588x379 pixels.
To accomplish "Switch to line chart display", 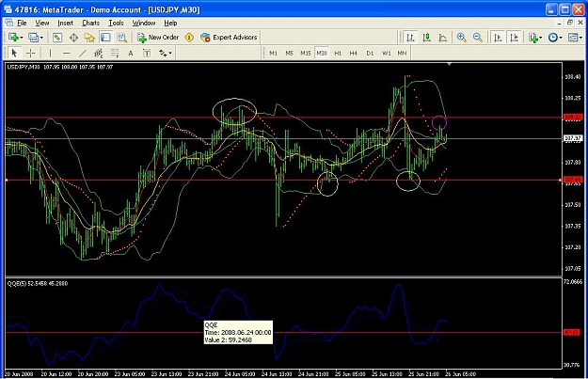I will pos(443,38).
